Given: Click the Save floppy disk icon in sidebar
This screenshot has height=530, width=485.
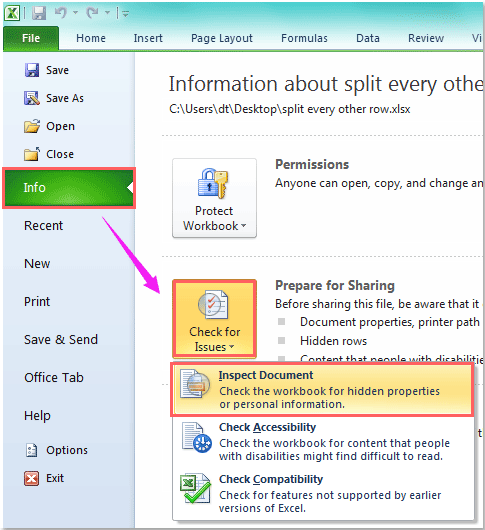Looking at the screenshot, I should 32,70.
